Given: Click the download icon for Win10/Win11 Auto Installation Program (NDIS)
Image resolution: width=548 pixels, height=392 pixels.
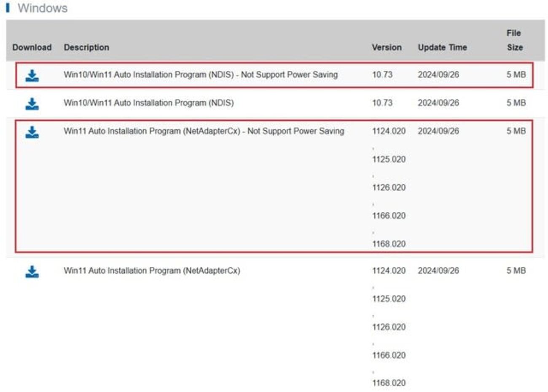Looking at the screenshot, I should tap(31, 102).
